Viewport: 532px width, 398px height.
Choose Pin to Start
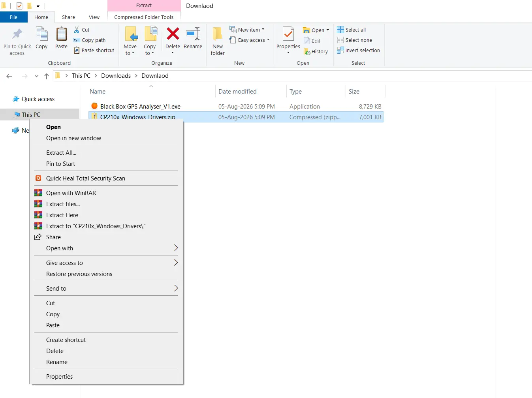pos(106,164)
